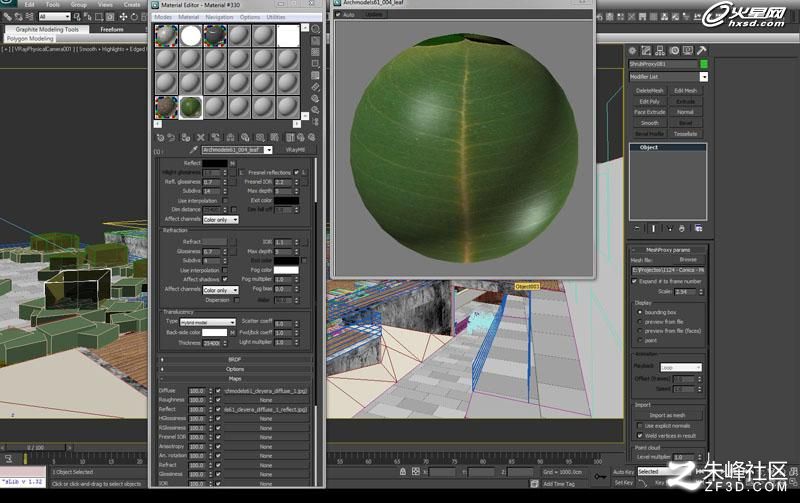The image size is (800, 503).
Task: Click the sample type sphere icon
Action: [316, 29]
